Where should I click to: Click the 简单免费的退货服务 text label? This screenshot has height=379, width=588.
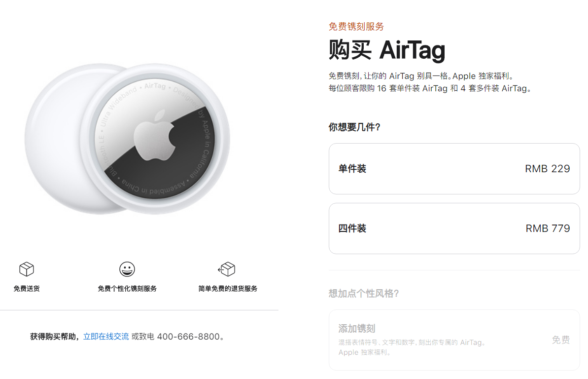[226, 288]
